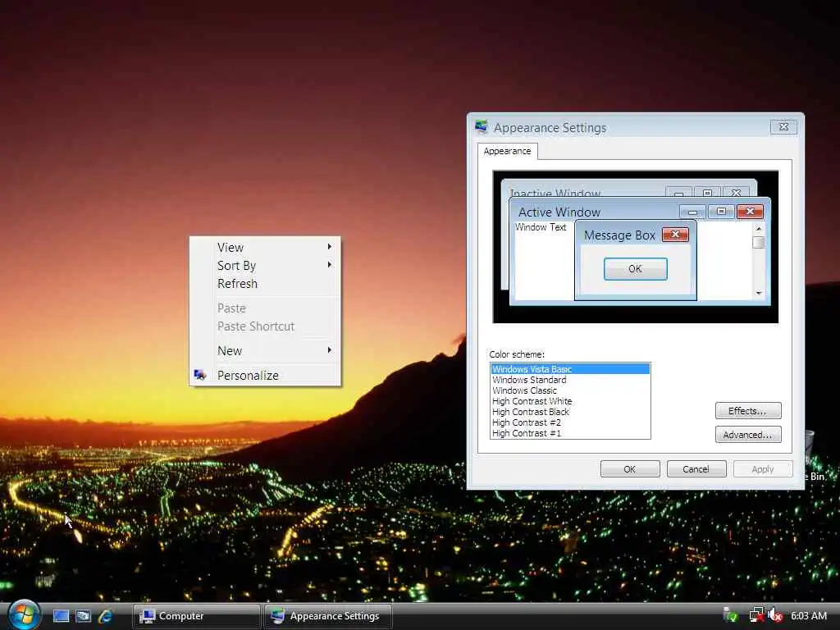Expand the New submenu
This screenshot has width=840, height=630.
coord(265,351)
